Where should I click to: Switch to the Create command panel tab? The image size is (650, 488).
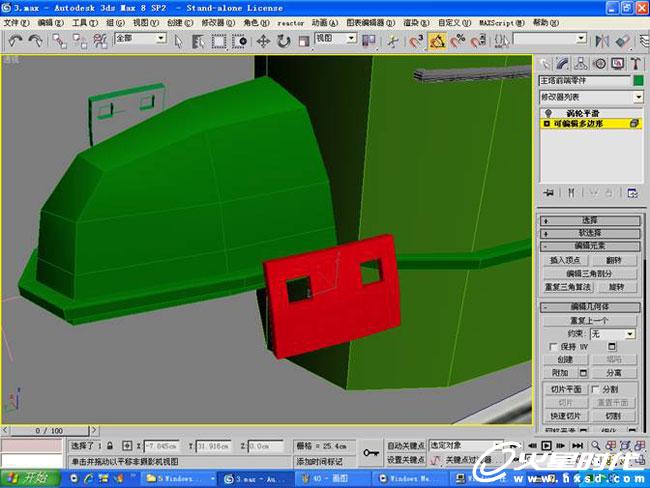pyautogui.click(x=544, y=63)
